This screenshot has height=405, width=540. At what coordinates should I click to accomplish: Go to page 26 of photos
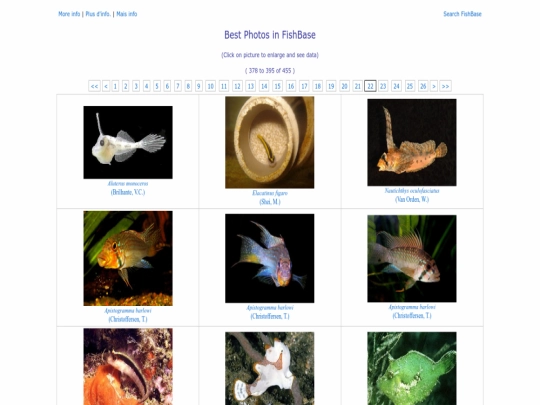click(423, 86)
